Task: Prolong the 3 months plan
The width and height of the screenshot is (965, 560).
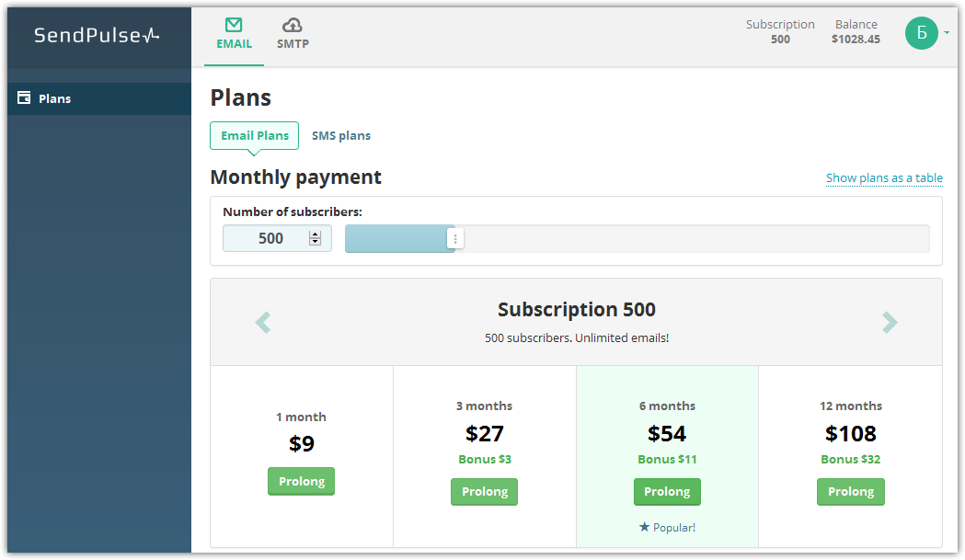Action: pyautogui.click(x=485, y=492)
